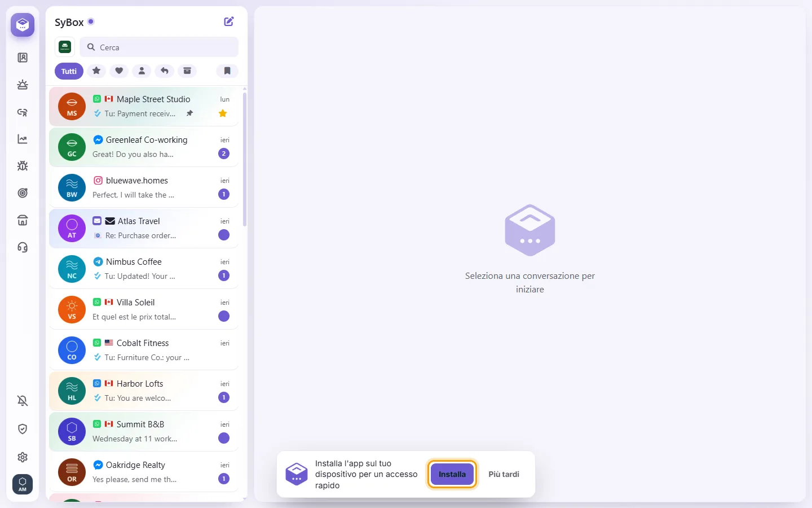Click the Installa button

coord(452,474)
